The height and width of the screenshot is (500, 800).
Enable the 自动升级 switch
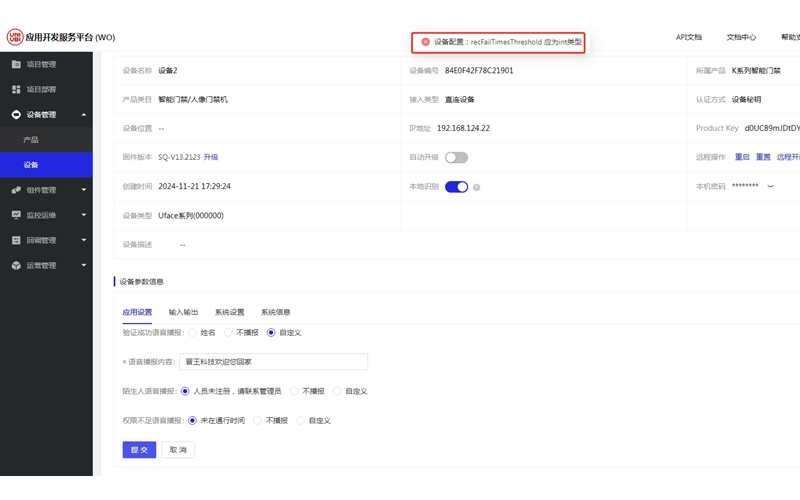456,158
